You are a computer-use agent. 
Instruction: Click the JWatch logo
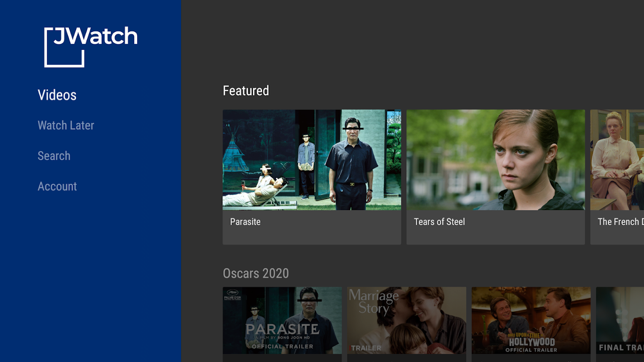click(x=91, y=47)
